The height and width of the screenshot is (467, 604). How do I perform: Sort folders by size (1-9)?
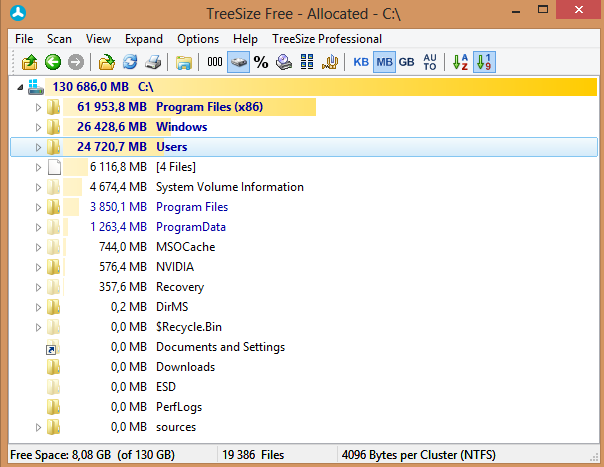[x=484, y=62]
